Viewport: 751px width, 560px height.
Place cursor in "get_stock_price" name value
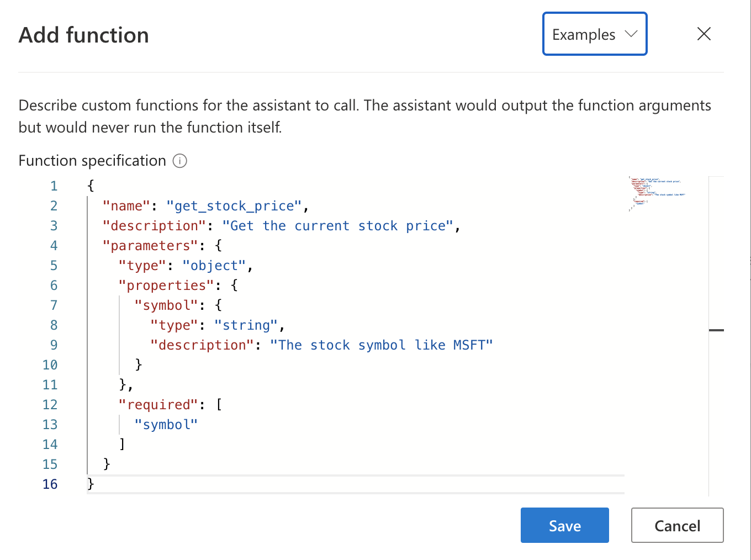pyautogui.click(x=234, y=206)
